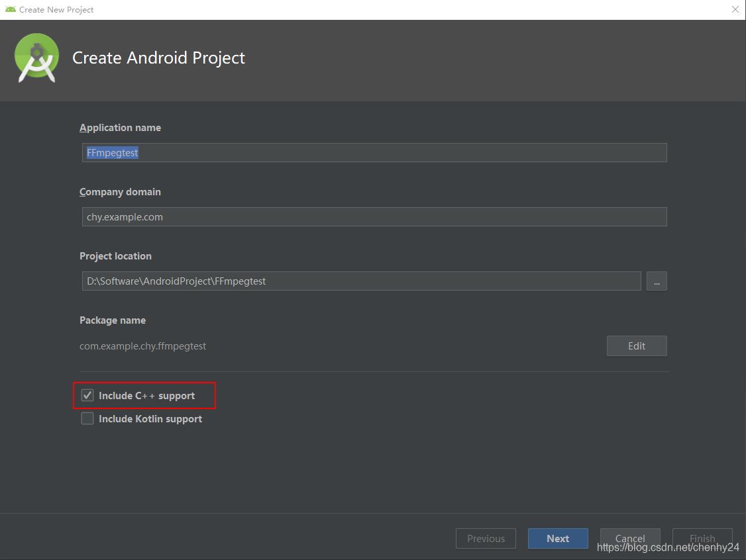This screenshot has width=746, height=560.
Task: Go to the Next wizard step
Action: point(558,539)
